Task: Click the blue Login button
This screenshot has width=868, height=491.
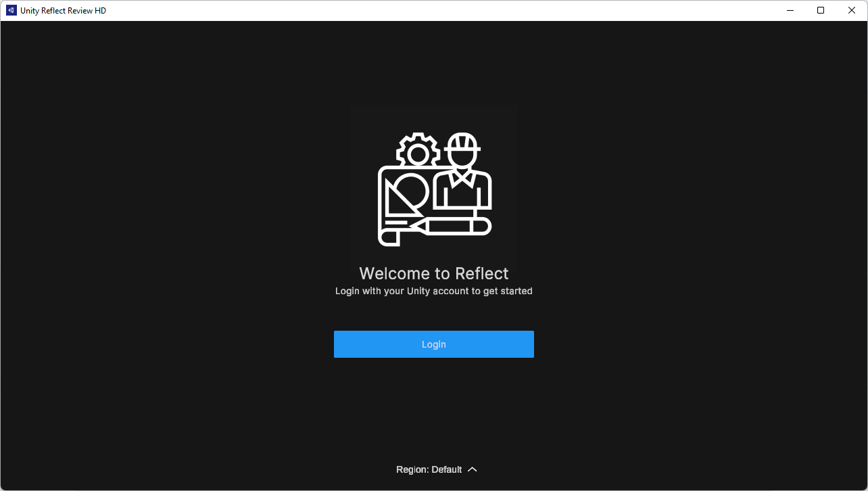Action: click(434, 344)
